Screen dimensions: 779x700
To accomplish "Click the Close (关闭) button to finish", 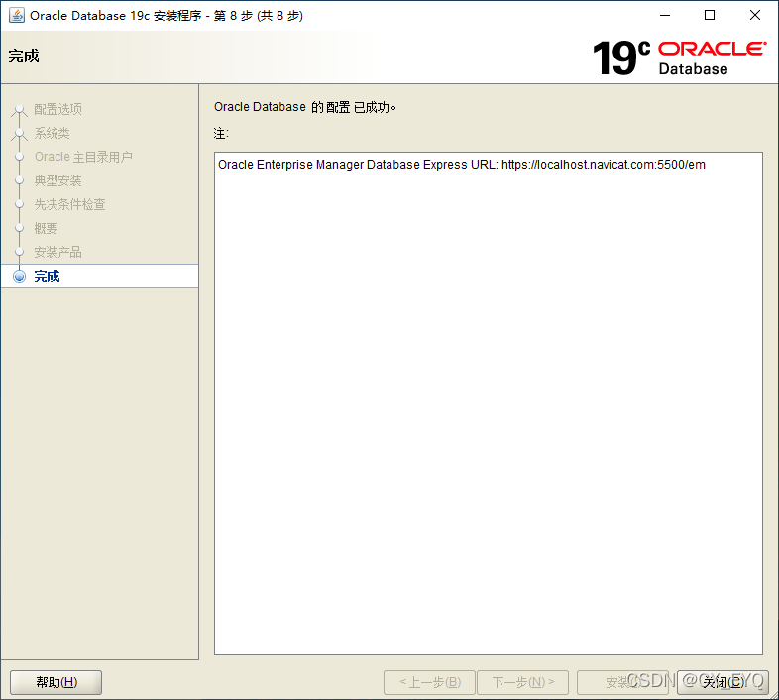I will tap(723, 682).
